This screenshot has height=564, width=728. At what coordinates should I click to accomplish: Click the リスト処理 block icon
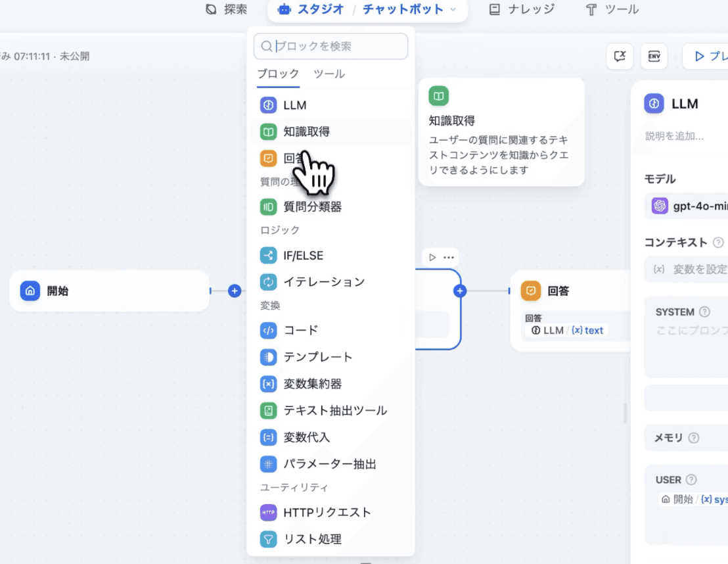(268, 539)
